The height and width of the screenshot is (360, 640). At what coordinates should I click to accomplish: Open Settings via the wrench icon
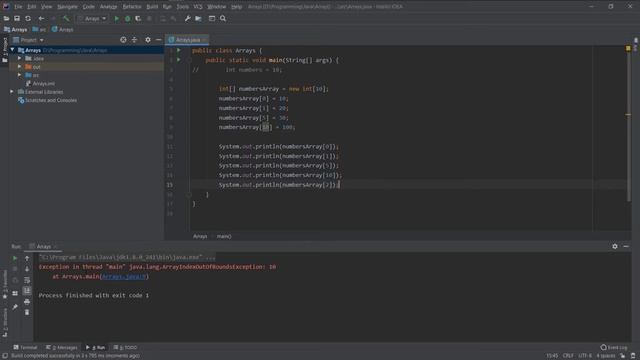point(187,18)
